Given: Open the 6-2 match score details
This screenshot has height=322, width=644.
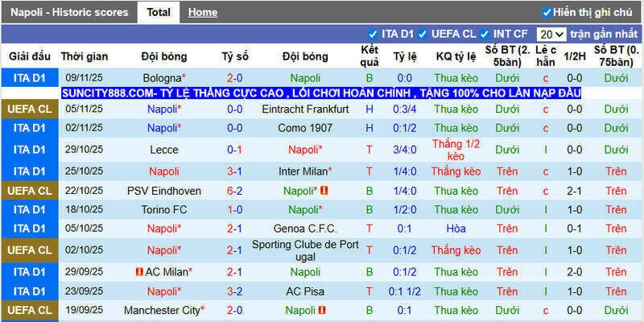Looking at the screenshot, I should click(x=235, y=191).
